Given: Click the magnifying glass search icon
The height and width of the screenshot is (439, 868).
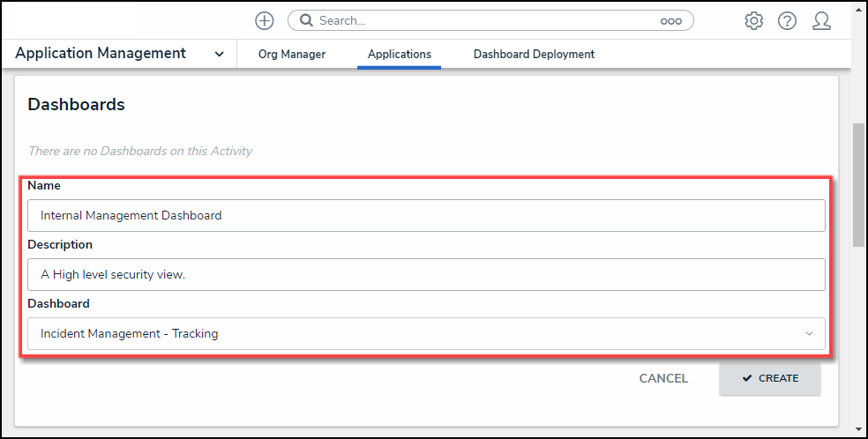Looking at the screenshot, I should click(x=306, y=20).
